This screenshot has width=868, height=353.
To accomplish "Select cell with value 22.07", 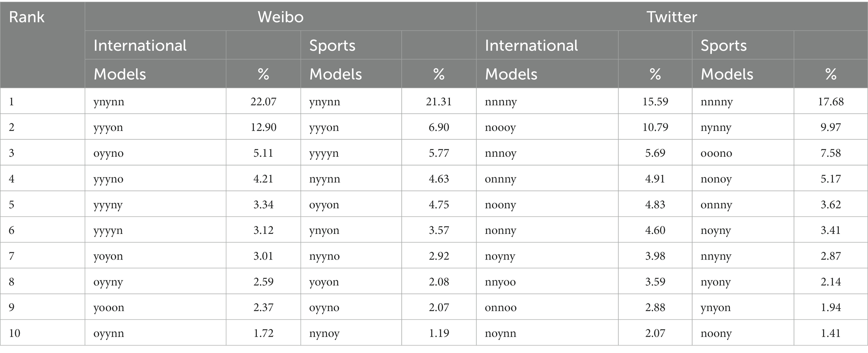I will coord(263,101).
